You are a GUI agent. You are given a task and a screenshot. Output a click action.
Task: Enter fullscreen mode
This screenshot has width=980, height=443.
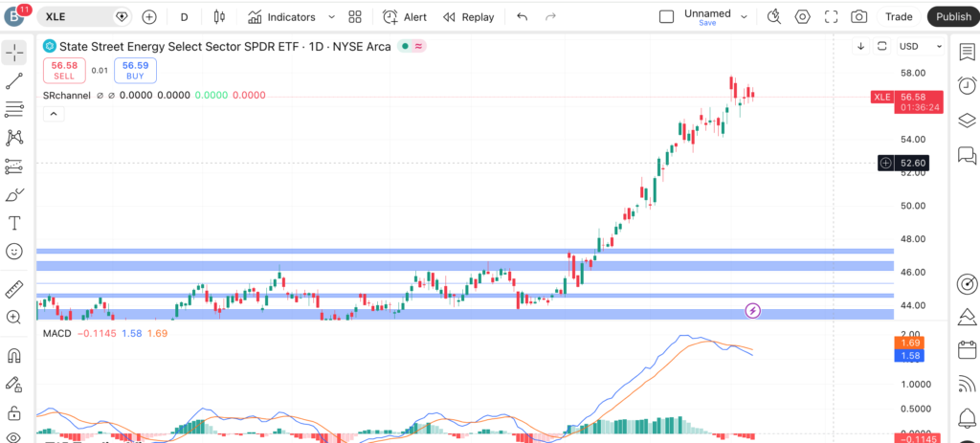pyautogui.click(x=831, y=17)
